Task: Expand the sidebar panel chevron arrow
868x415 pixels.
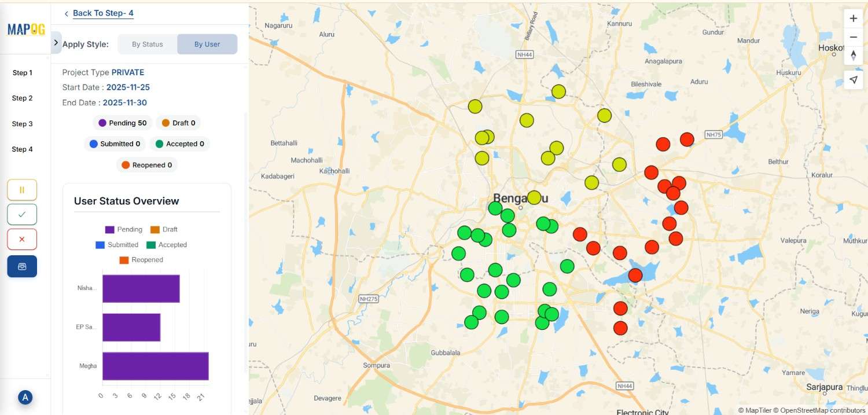Action: click(56, 43)
